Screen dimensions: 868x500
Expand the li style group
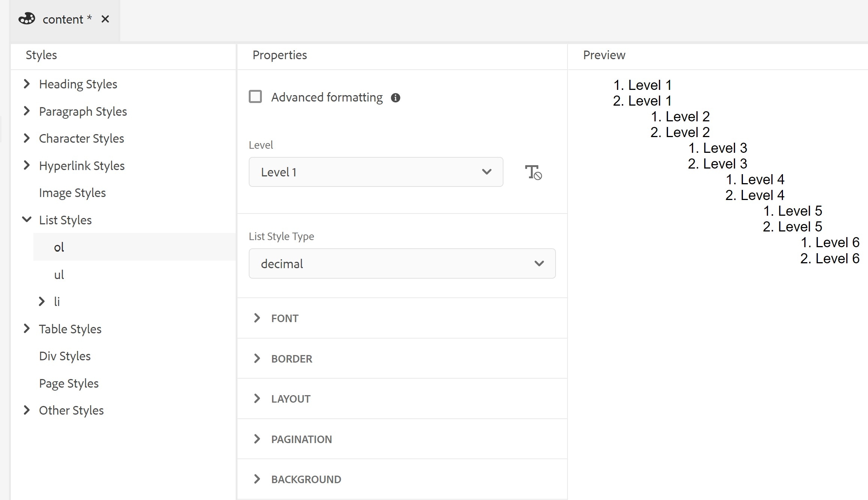(x=42, y=301)
